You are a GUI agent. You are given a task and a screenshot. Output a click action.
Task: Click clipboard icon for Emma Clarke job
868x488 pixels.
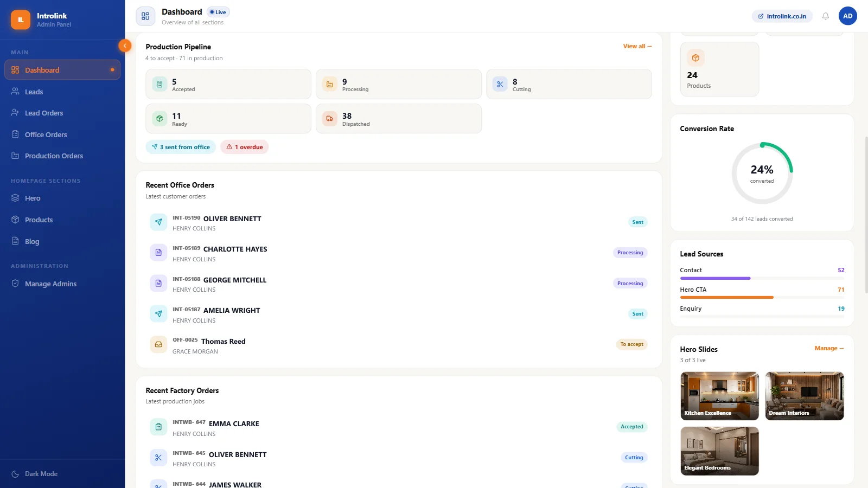pyautogui.click(x=158, y=427)
